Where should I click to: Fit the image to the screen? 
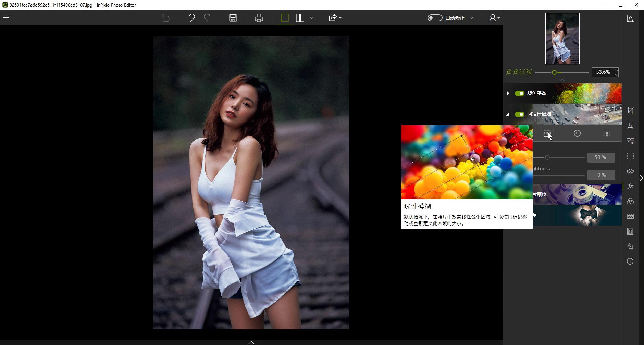click(x=529, y=72)
